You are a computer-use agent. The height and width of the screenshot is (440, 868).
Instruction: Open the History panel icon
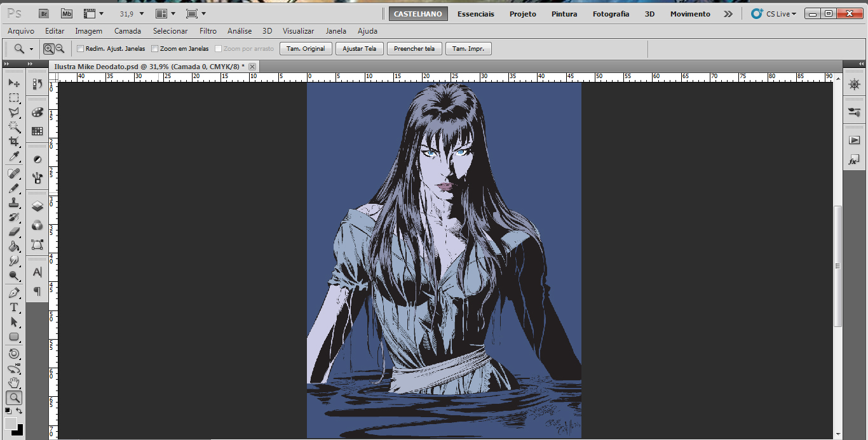pyautogui.click(x=37, y=84)
